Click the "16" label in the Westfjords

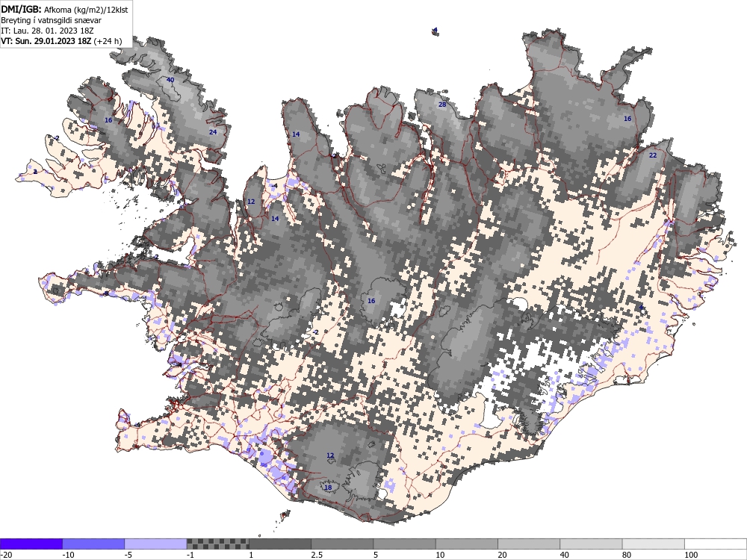click(x=108, y=120)
